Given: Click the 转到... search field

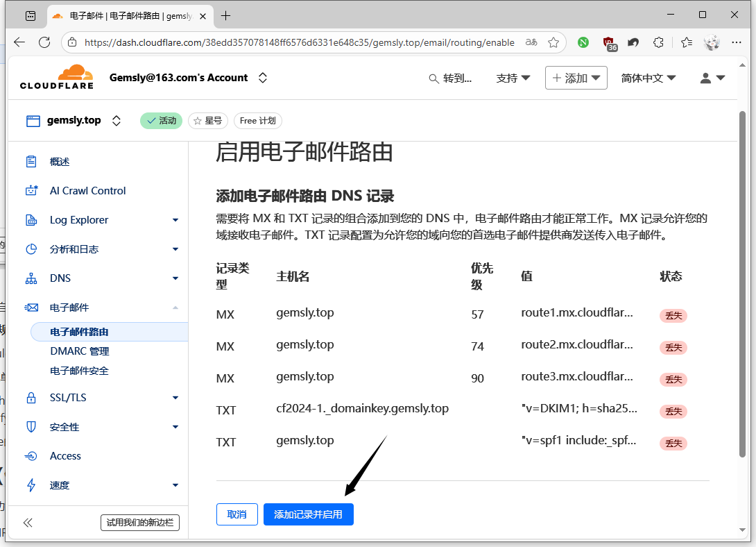Looking at the screenshot, I should pyautogui.click(x=451, y=78).
